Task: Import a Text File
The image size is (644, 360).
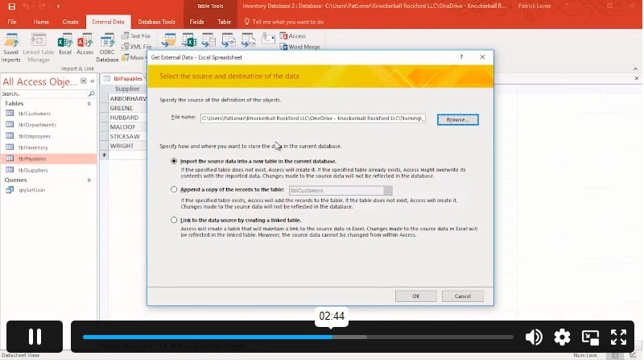Action: (x=136, y=35)
